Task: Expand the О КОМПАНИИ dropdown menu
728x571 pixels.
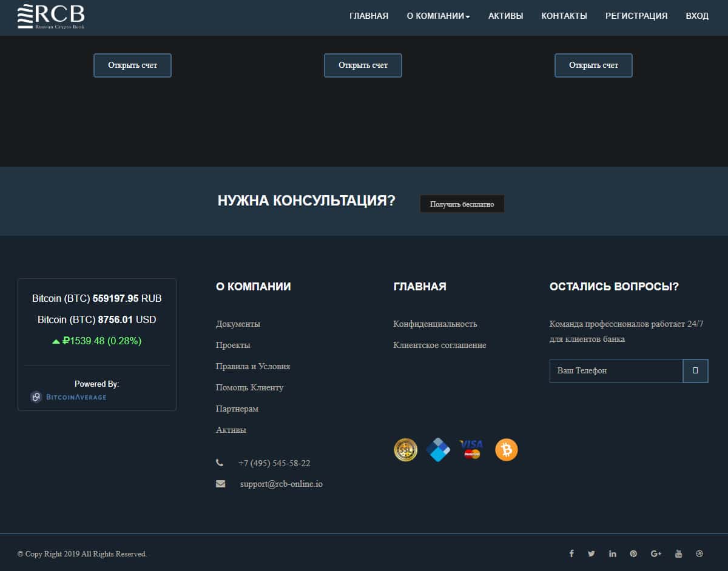Action: pyautogui.click(x=438, y=16)
